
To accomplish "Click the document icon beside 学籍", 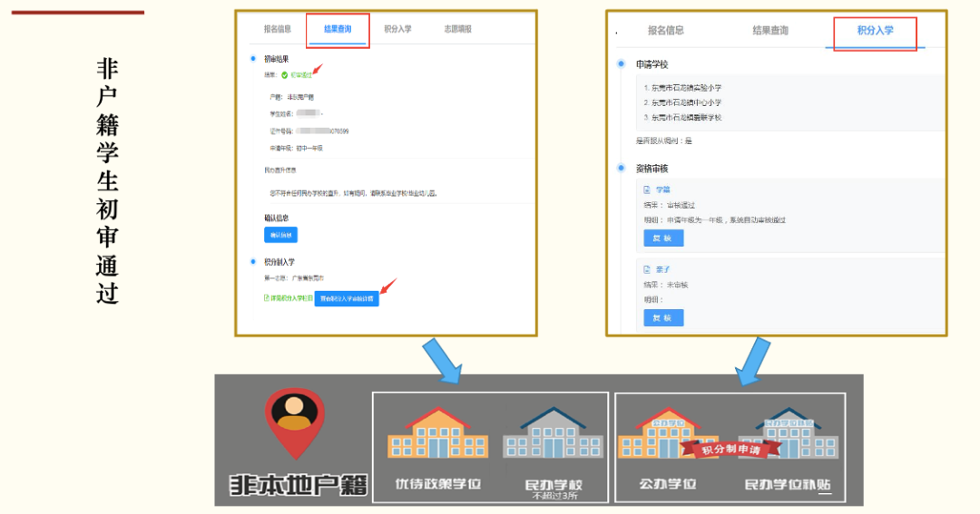I will tap(647, 190).
